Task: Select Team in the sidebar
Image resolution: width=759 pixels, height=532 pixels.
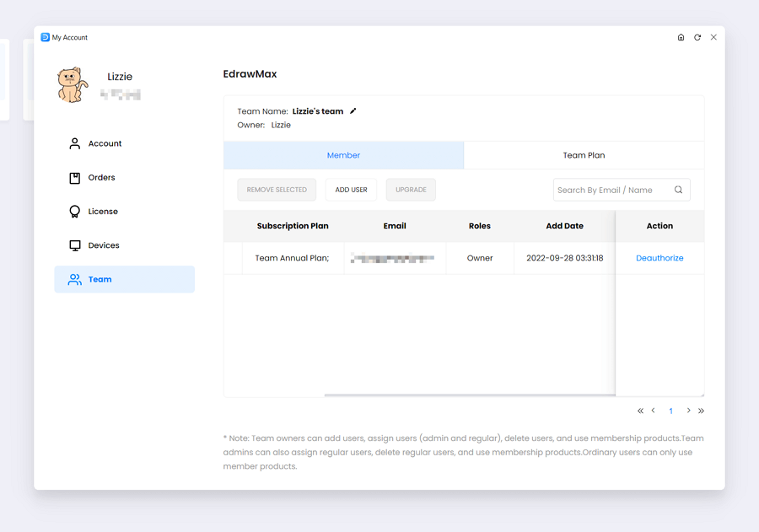Action: pyautogui.click(x=100, y=279)
